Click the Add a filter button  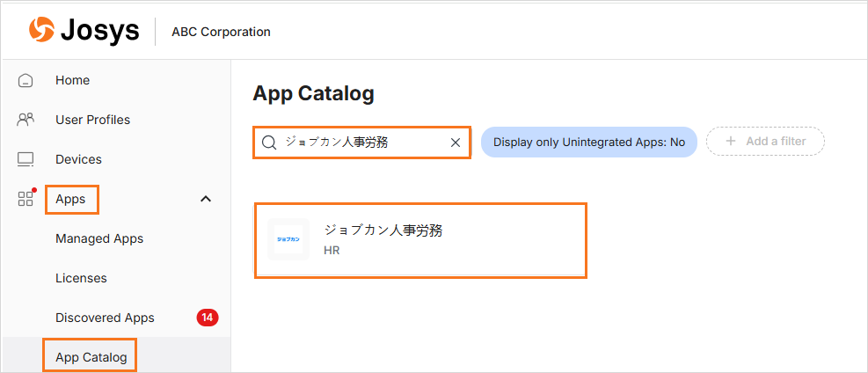click(766, 142)
